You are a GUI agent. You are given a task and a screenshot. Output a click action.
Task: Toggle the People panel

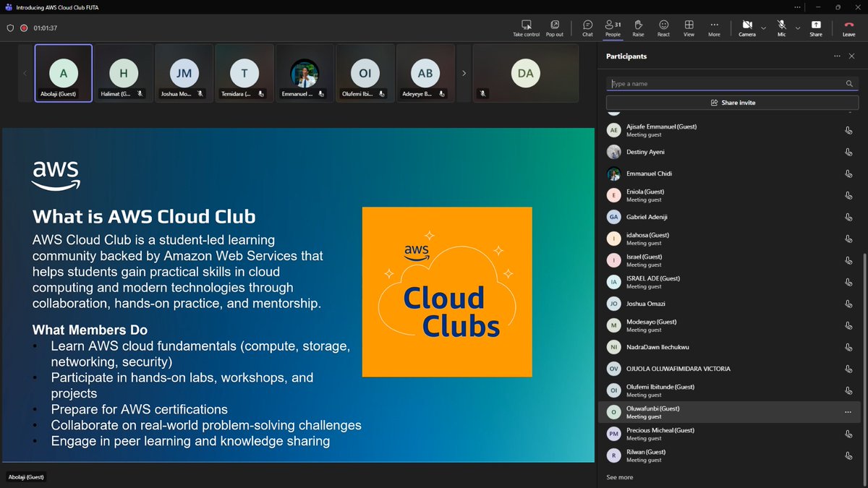pyautogui.click(x=613, y=28)
